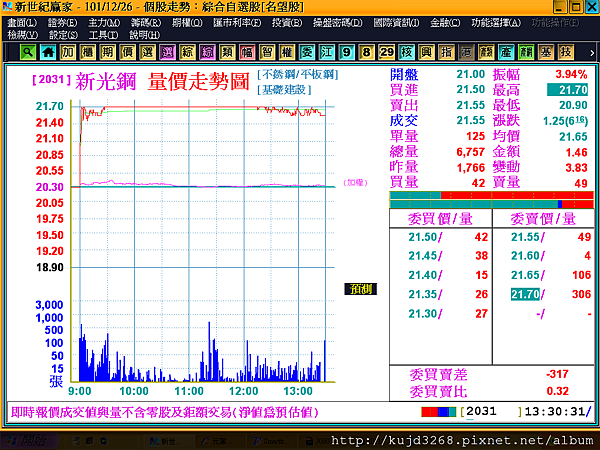Open the cyan 核 toolbar icon

click(406, 52)
